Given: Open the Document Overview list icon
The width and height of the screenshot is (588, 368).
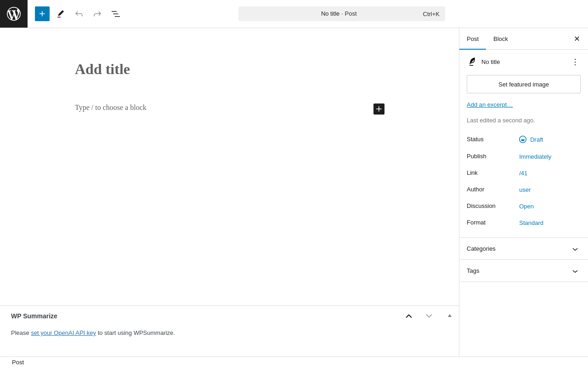Looking at the screenshot, I should (x=116, y=14).
